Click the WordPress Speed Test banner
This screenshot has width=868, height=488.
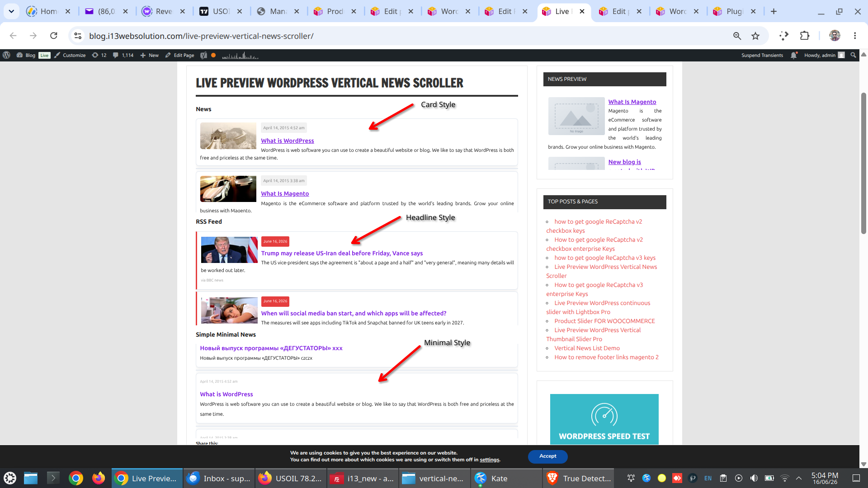(604, 419)
